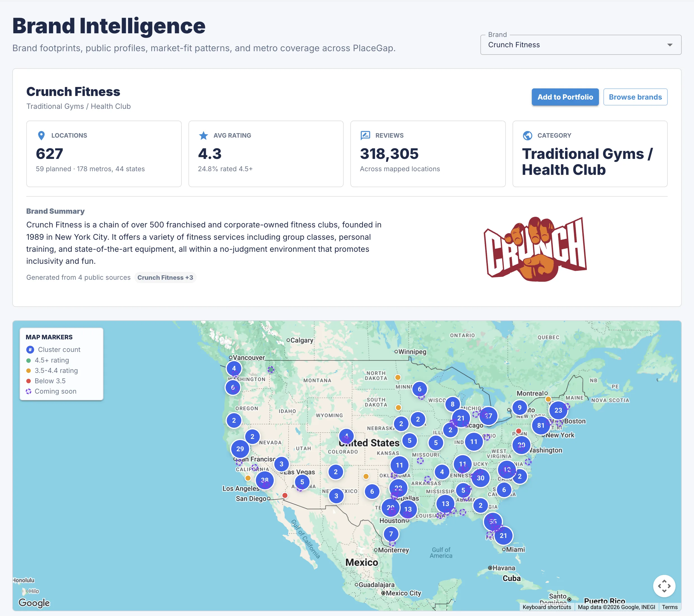694x616 pixels.
Task: Click the Locations pin icon
Action: 41,136
